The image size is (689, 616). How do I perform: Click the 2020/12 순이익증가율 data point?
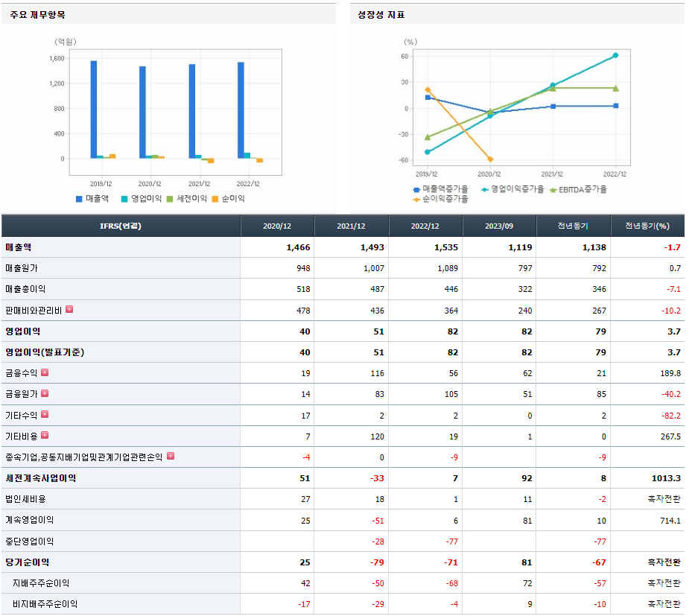[490, 159]
